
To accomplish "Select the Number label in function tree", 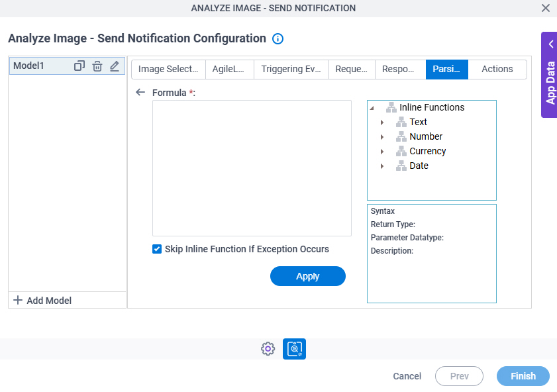I will coord(426,136).
